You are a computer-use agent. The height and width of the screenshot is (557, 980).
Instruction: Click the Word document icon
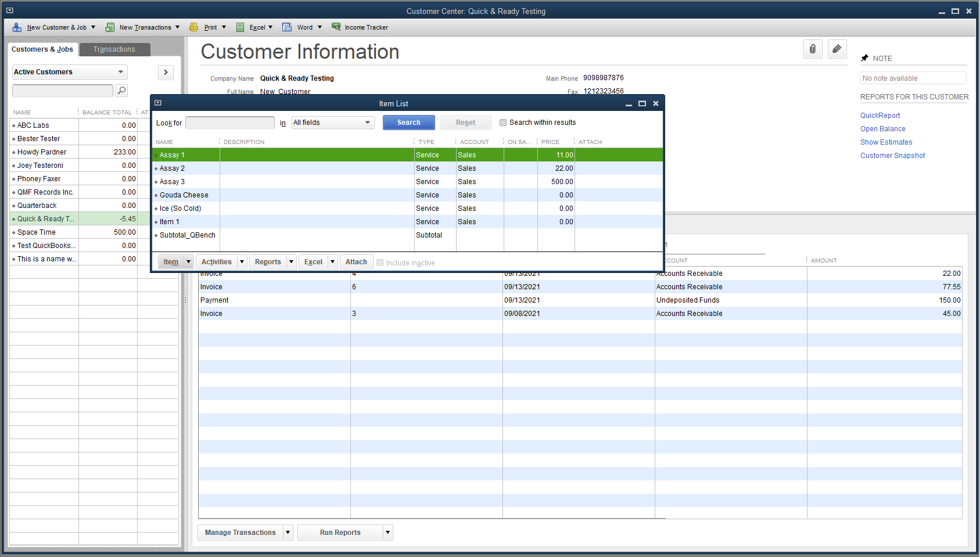click(287, 27)
